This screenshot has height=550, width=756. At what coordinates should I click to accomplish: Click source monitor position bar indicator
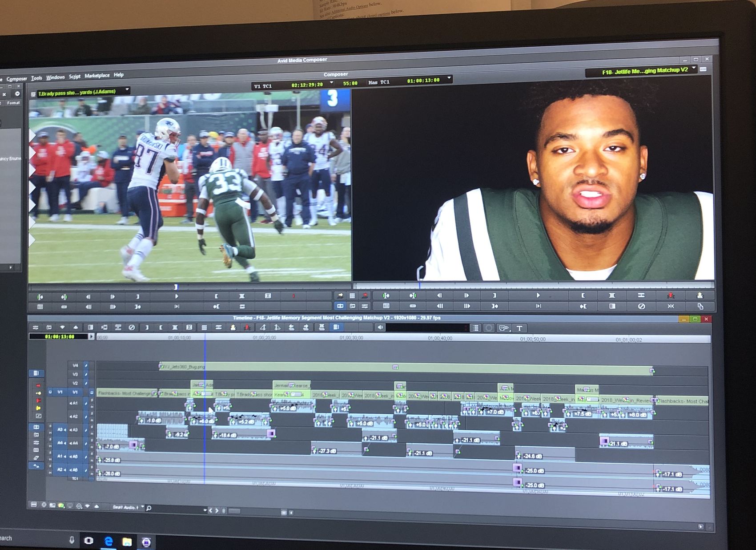[x=176, y=287]
